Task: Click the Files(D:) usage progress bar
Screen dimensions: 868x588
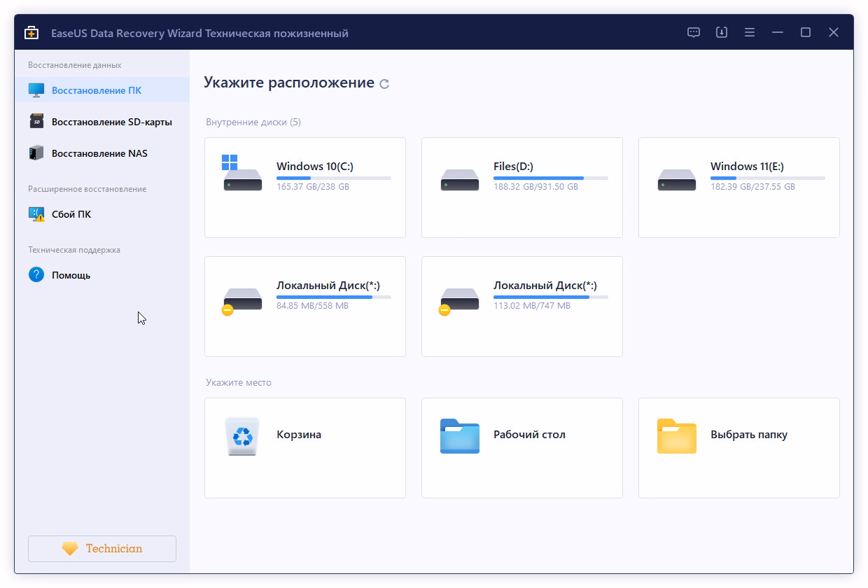Action: point(550,178)
